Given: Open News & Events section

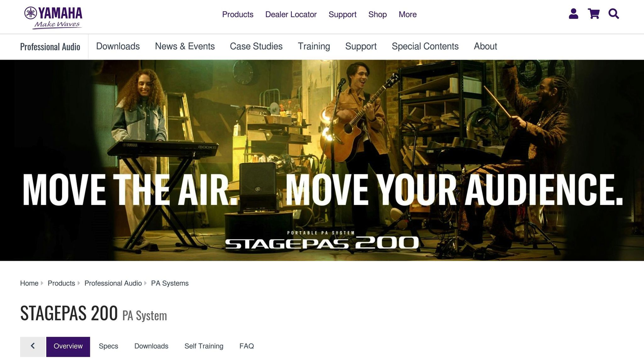Looking at the screenshot, I should 185,46.
